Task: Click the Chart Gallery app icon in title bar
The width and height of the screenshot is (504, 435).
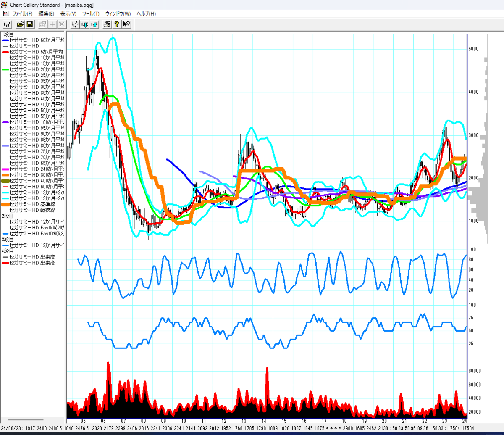Action: click(x=5, y=4)
